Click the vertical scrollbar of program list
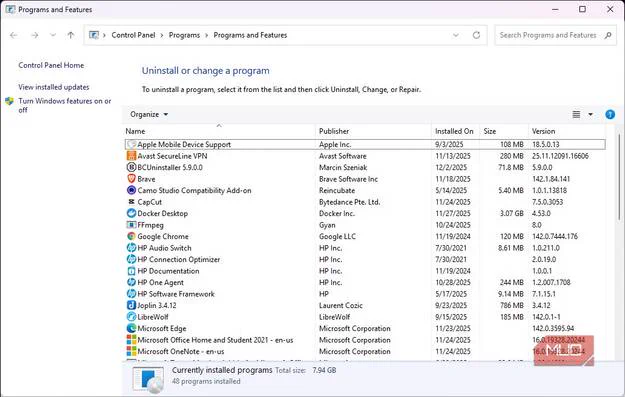625x397 pixels. tap(619, 177)
